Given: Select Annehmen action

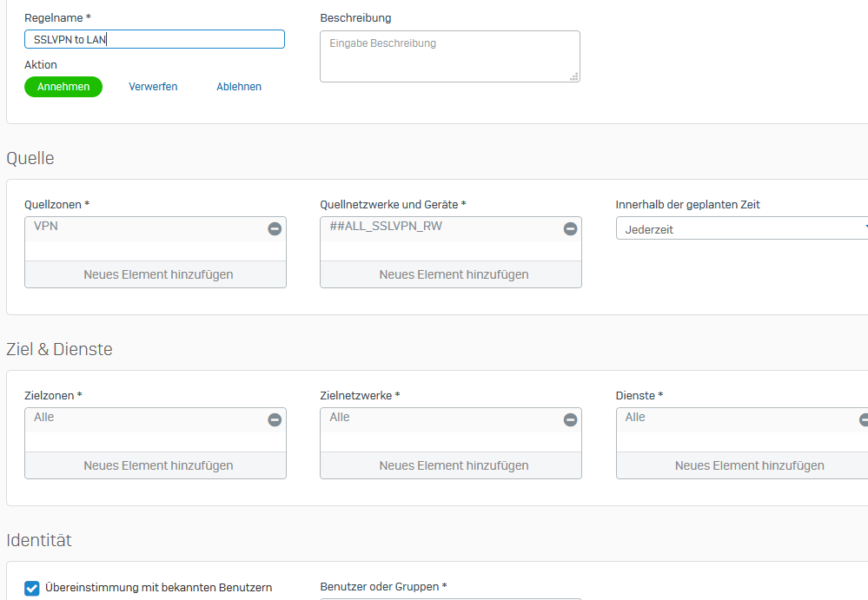Looking at the screenshot, I should click(63, 87).
